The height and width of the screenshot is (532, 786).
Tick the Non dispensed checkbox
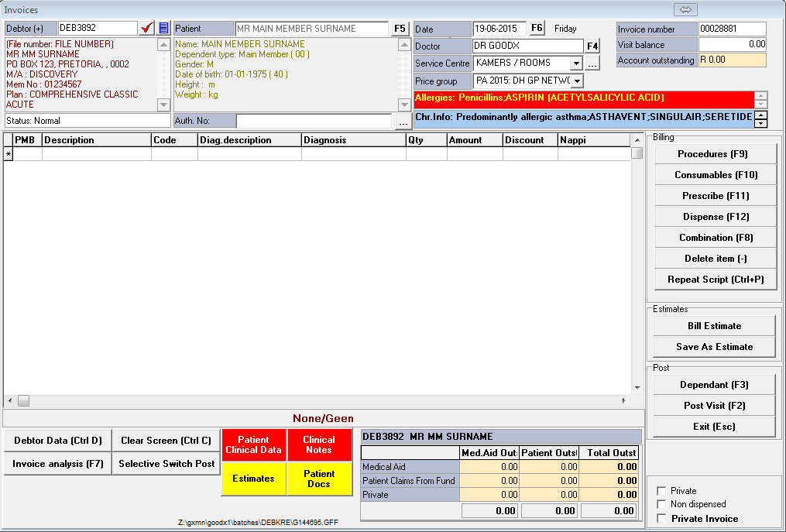click(661, 504)
